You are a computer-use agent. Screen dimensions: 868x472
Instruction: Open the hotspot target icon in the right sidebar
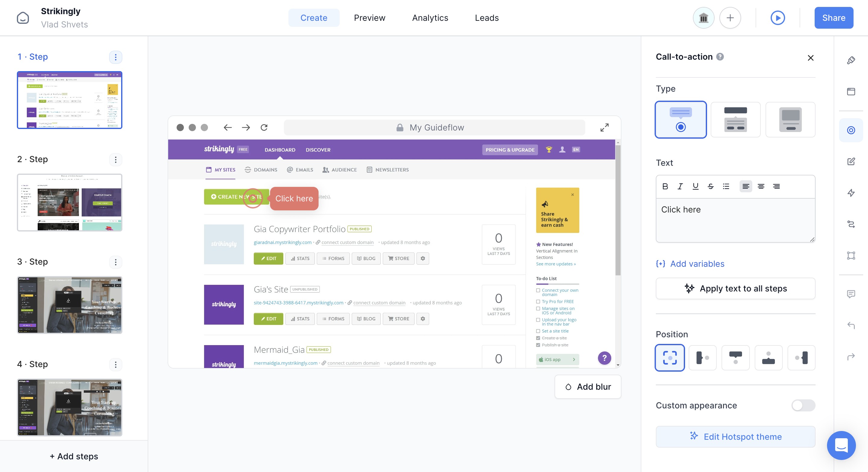(x=851, y=130)
